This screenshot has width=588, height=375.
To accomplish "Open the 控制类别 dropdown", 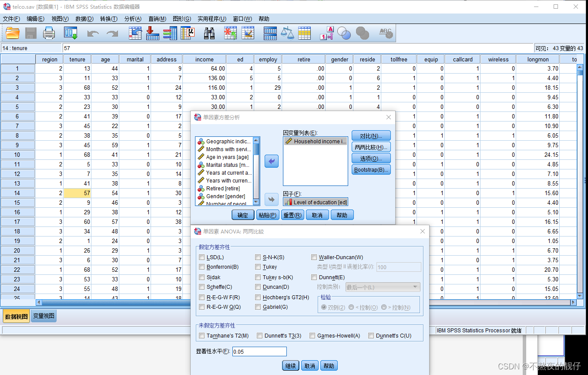I will coord(383,287).
